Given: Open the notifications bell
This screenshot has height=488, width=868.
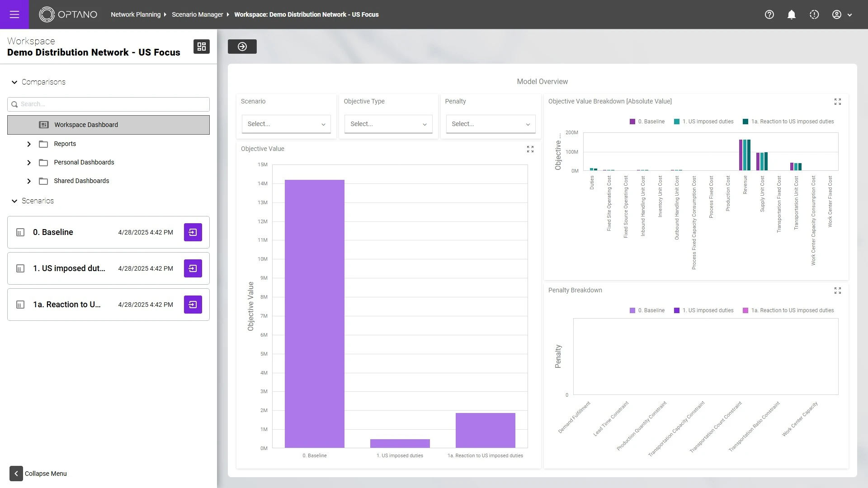Looking at the screenshot, I should click(x=792, y=14).
